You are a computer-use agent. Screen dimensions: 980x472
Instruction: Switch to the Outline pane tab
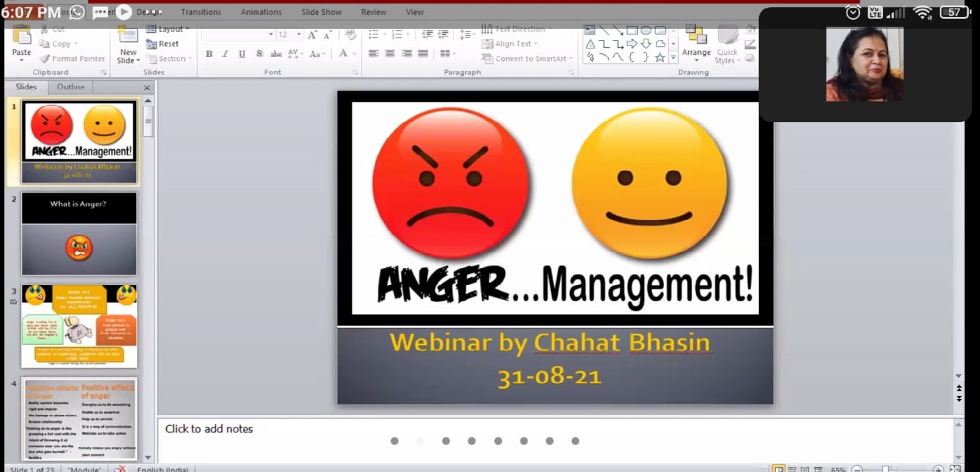70,87
